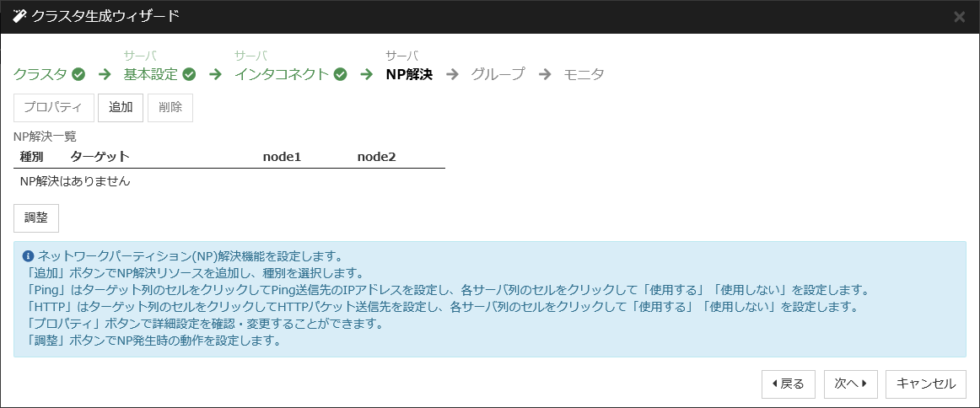Click the gray arrow before グループ step
This screenshot has height=408, width=980.
(452, 74)
